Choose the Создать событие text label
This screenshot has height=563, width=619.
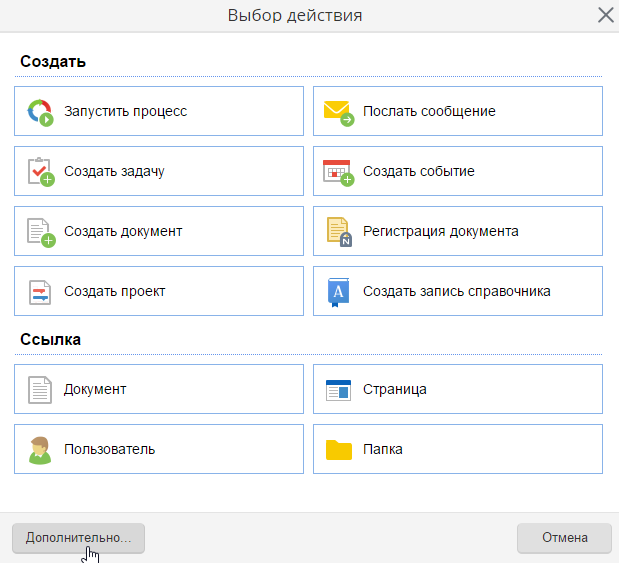(x=418, y=172)
